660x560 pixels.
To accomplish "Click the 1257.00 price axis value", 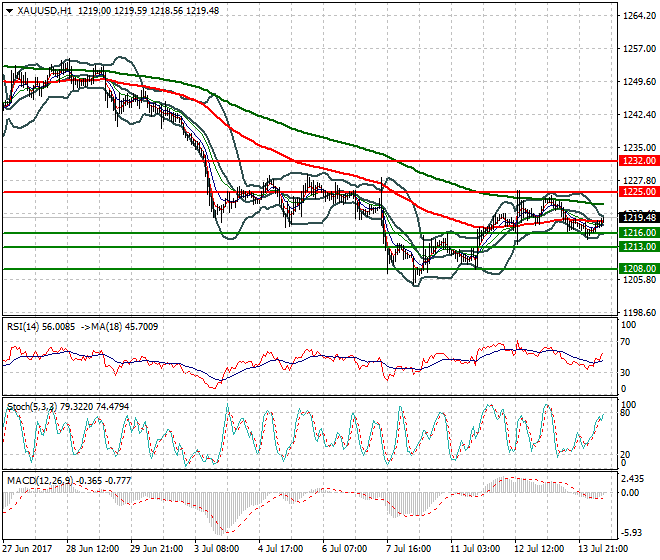I will tap(639, 49).
